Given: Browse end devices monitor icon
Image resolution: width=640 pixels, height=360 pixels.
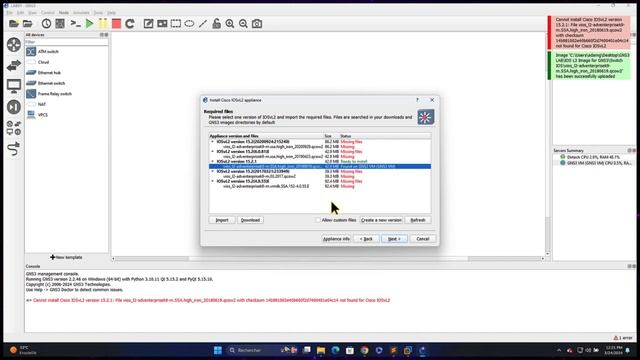Looking at the screenshot, I should [13, 86].
